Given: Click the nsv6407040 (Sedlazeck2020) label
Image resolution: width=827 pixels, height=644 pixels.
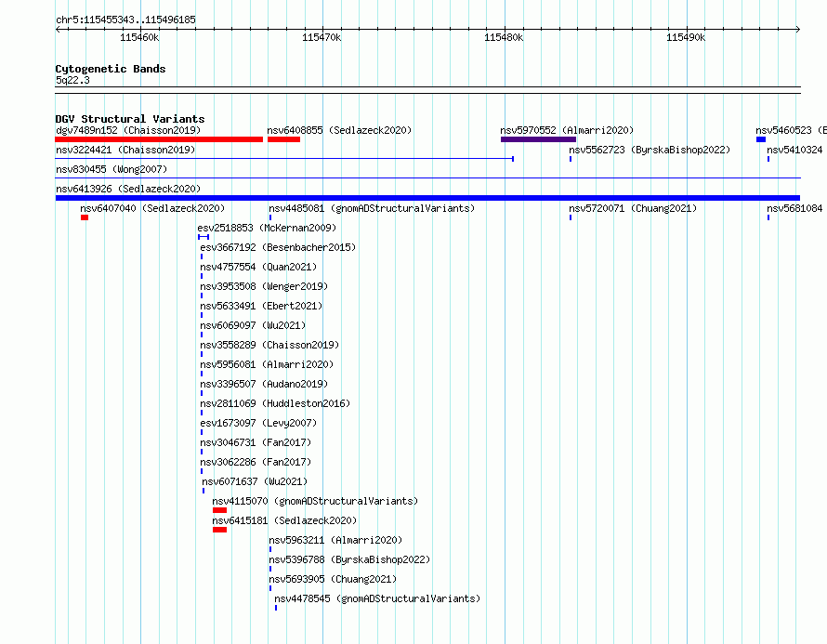Looking at the screenshot, I should pos(152,208).
